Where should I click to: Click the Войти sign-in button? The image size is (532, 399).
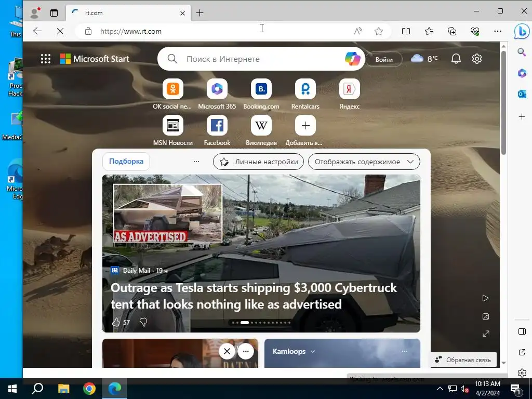384,59
